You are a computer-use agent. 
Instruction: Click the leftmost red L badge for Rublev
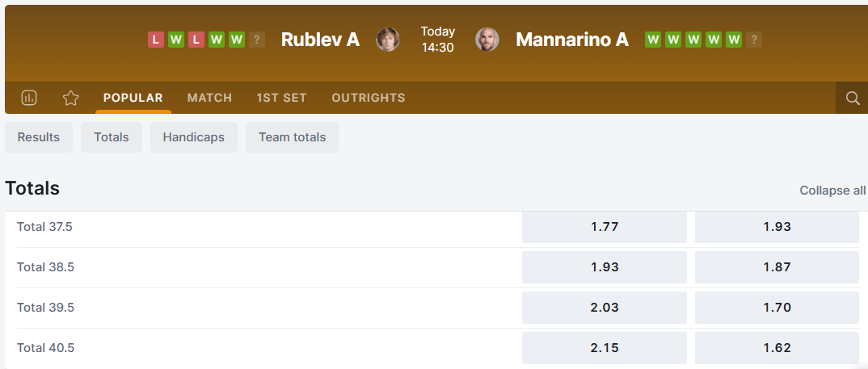click(x=156, y=40)
